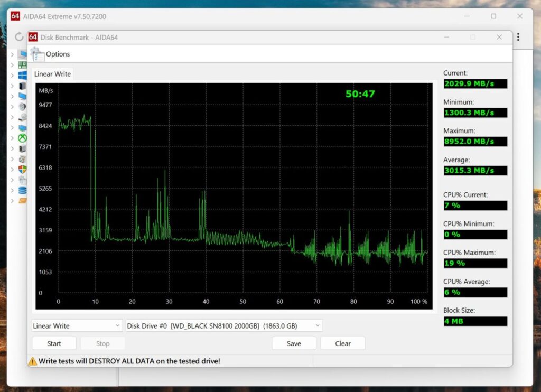Select the Software tree icon
This screenshot has width=541, height=392.
[x=22, y=159]
